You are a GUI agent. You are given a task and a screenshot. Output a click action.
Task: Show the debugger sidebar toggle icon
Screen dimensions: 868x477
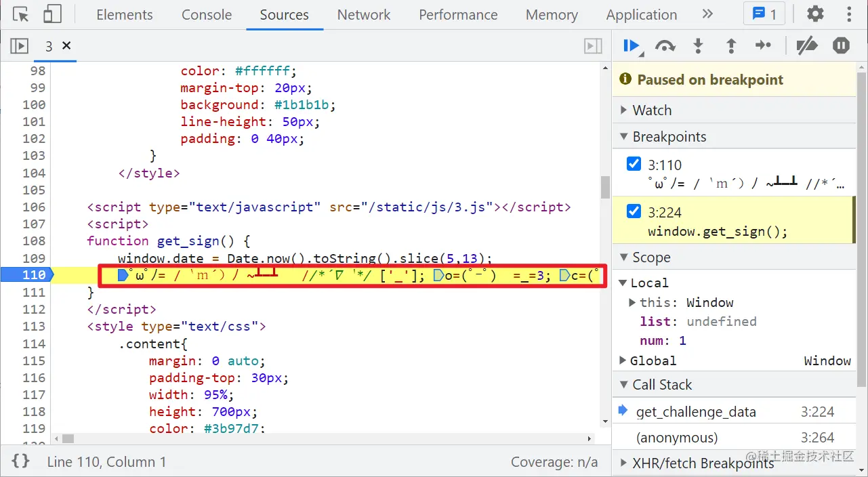click(593, 46)
